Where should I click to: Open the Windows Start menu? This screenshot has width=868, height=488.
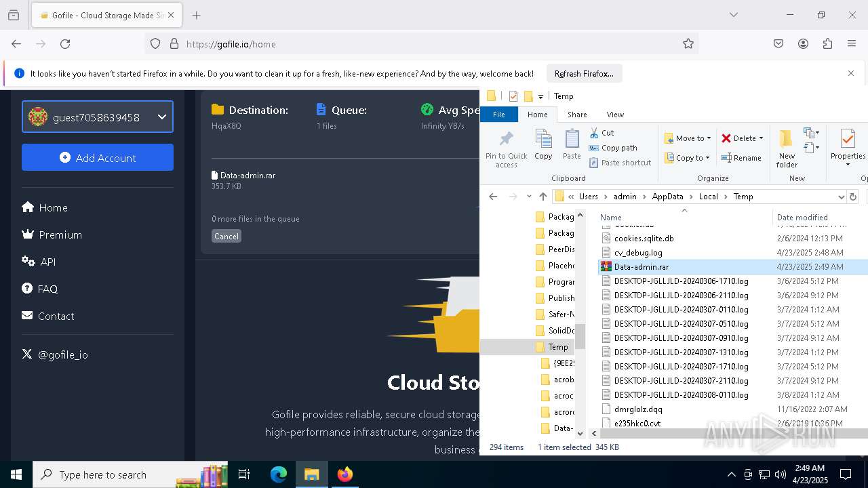(x=16, y=474)
